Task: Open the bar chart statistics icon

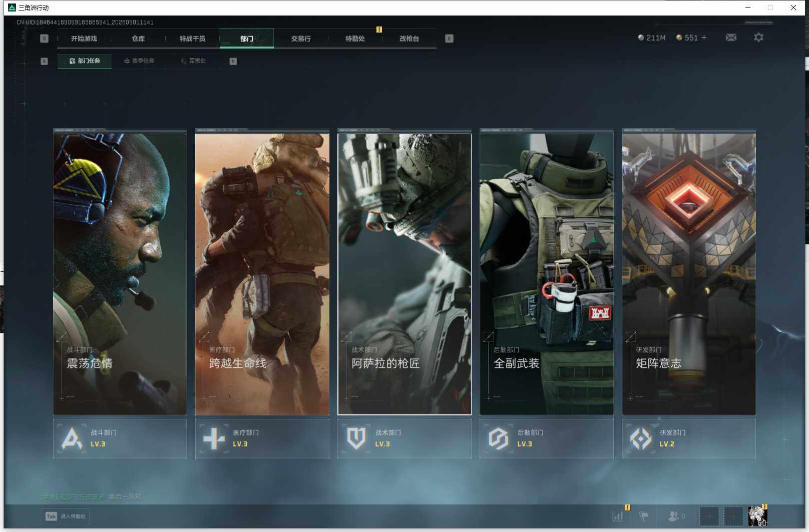Action: (618, 516)
